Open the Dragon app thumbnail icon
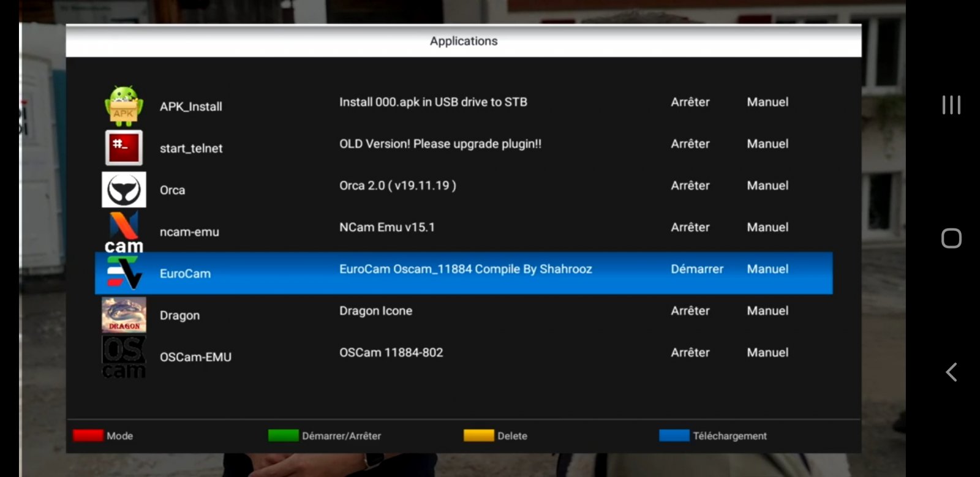The width and height of the screenshot is (980, 477). pyautogui.click(x=124, y=315)
